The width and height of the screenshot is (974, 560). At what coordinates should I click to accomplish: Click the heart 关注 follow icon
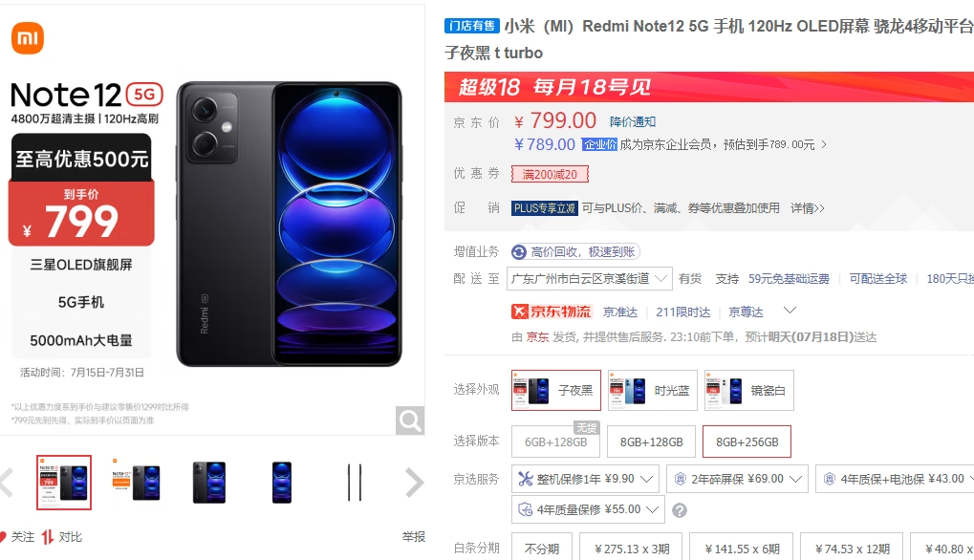point(3,536)
